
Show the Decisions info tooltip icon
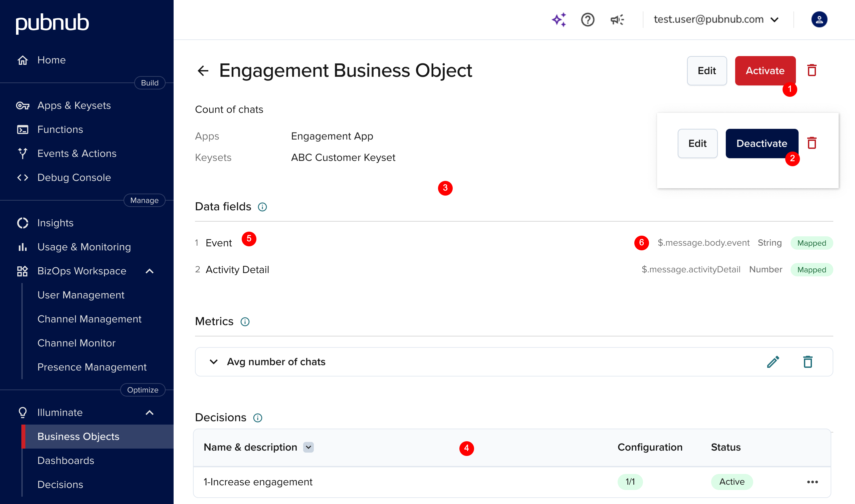[x=258, y=418]
